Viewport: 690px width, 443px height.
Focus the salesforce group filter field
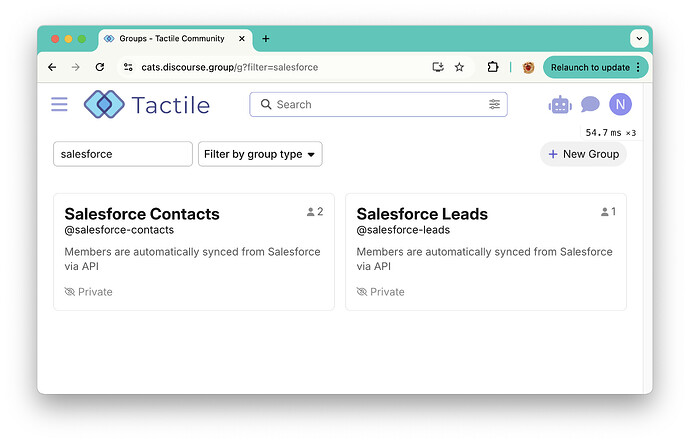coord(123,154)
